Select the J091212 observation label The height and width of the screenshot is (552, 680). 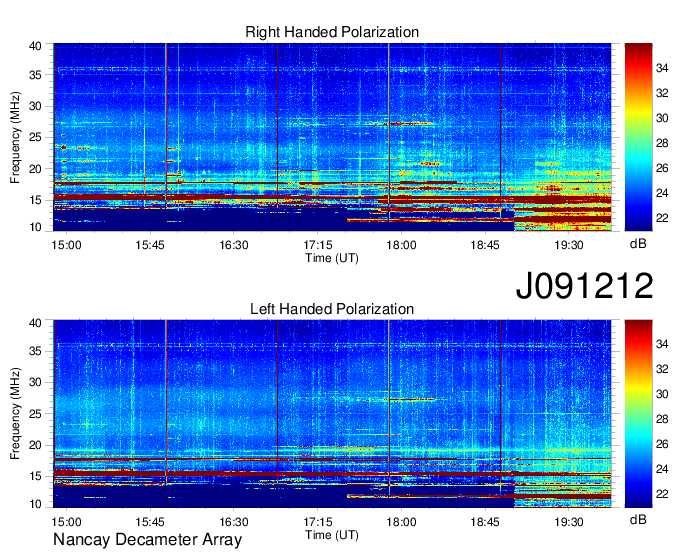click(584, 285)
